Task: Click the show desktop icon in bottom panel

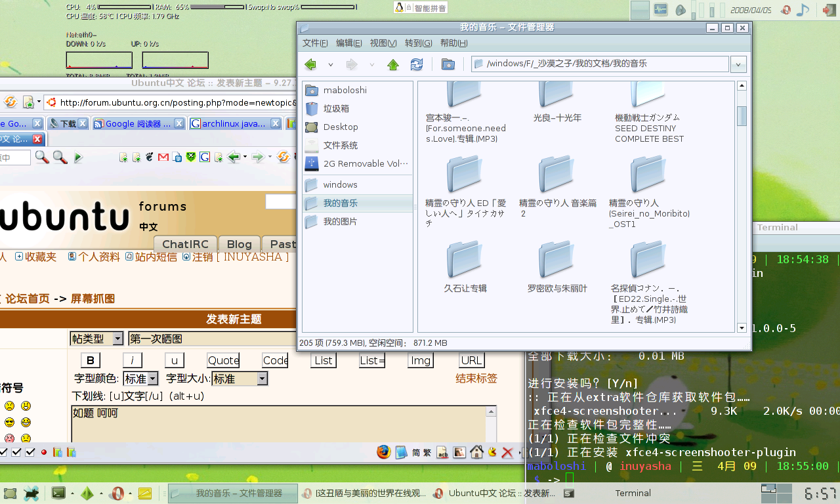Action: pos(10,493)
